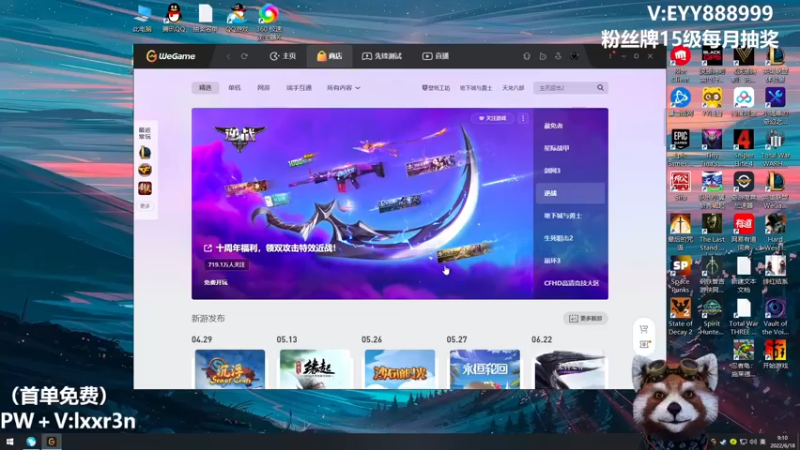Open the 先锋测试 pioneer test tab
Viewport: 800px width, 450px height.
(x=382, y=56)
